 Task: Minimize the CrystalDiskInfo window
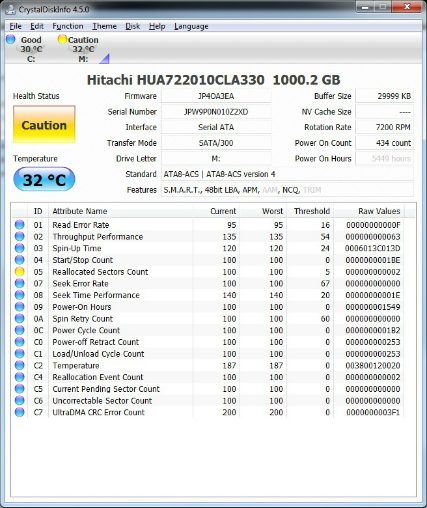point(365,7)
